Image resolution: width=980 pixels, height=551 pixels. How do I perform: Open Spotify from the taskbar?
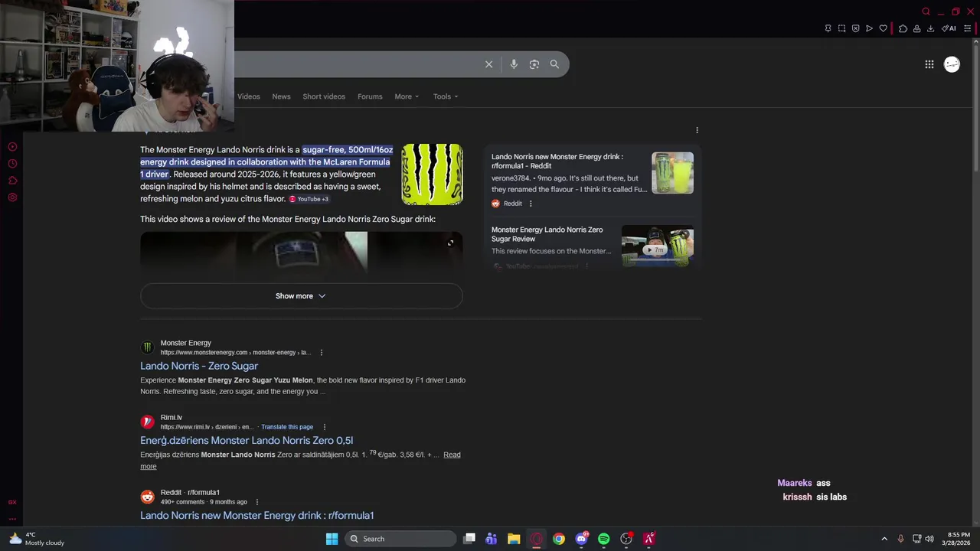point(603,539)
